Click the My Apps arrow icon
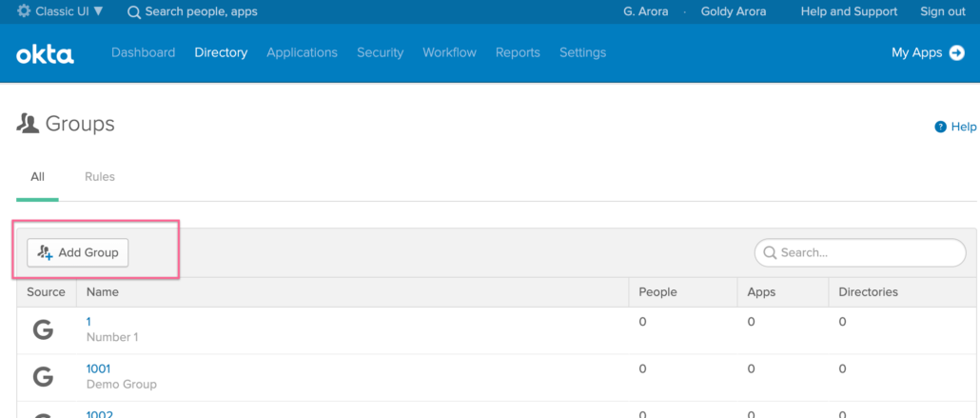Viewport: 980px width, 418px height. (x=957, y=53)
